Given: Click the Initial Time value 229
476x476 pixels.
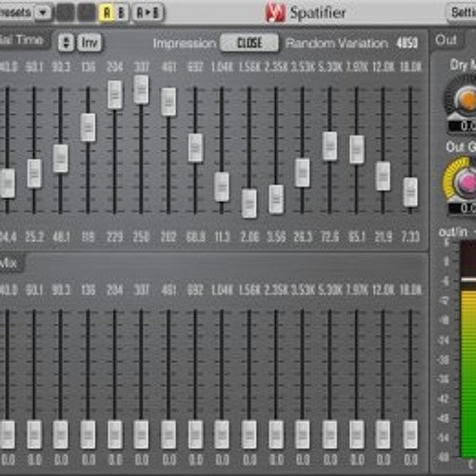Looking at the screenshot, I should click(114, 237).
